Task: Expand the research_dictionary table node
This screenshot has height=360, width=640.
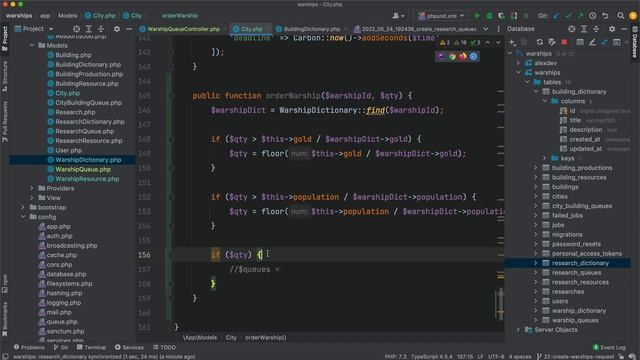Action: pos(536,263)
